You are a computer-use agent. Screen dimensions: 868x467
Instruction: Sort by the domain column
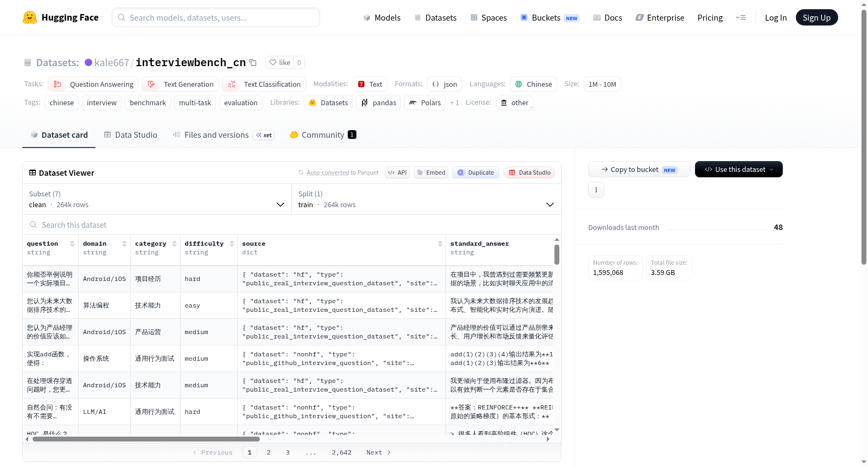[124, 244]
